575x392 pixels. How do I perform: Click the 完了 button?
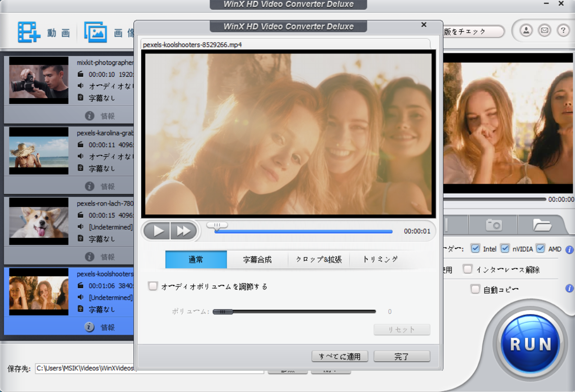(x=402, y=356)
